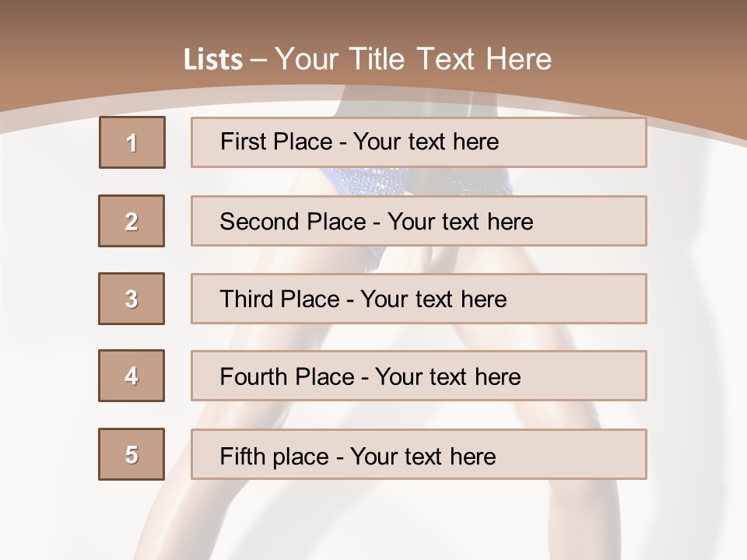
Task: Click the number 5 box
Action: pyautogui.click(x=132, y=454)
